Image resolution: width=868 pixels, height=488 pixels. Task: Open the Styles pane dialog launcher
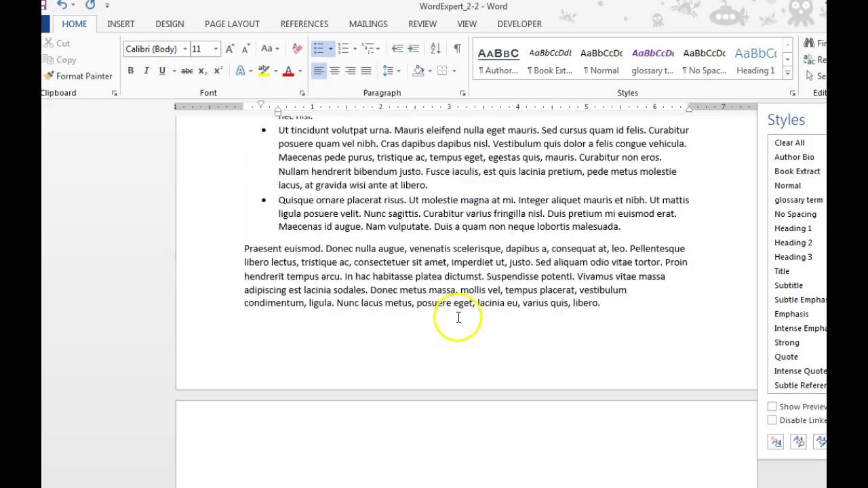click(792, 93)
